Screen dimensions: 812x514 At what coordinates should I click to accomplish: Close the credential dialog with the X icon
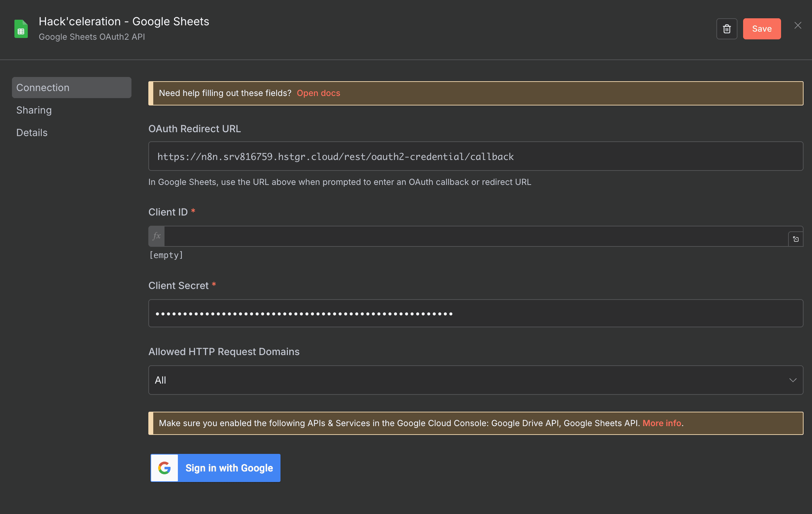[798, 25]
